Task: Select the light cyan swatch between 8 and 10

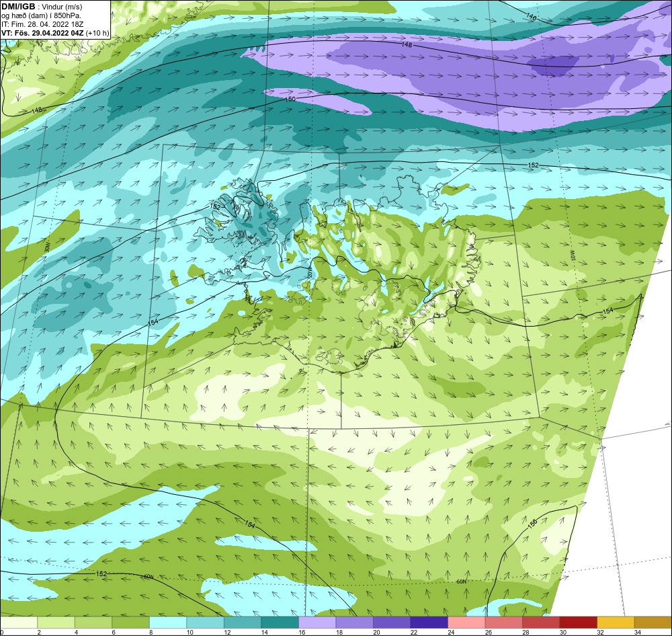Action: [x=168, y=623]
